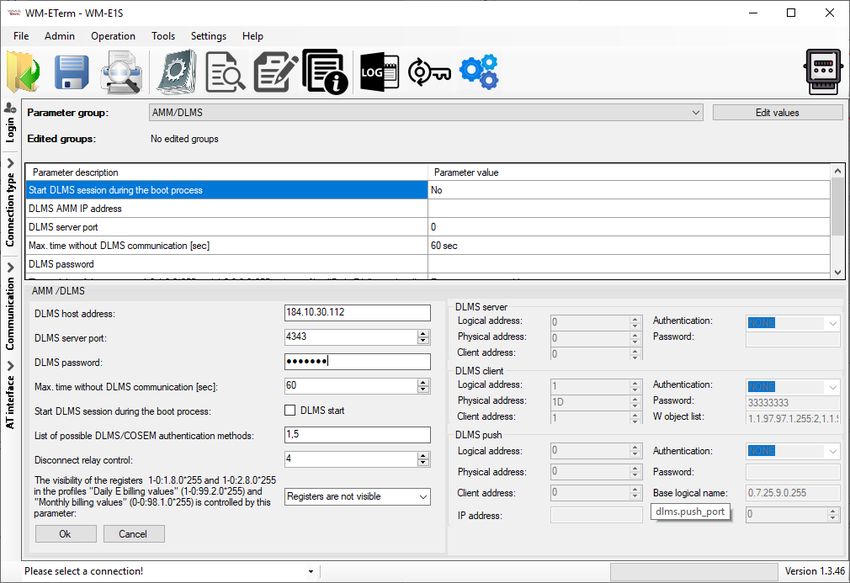Screen dimensions: 850x583
Task: Select the 'DLMS server port' table row
Action: [428, 227]
